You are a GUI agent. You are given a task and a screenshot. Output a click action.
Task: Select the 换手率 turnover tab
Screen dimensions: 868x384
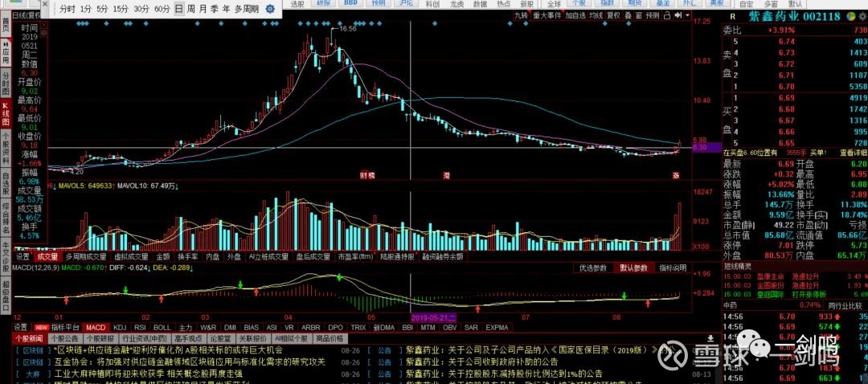point(187,257)
